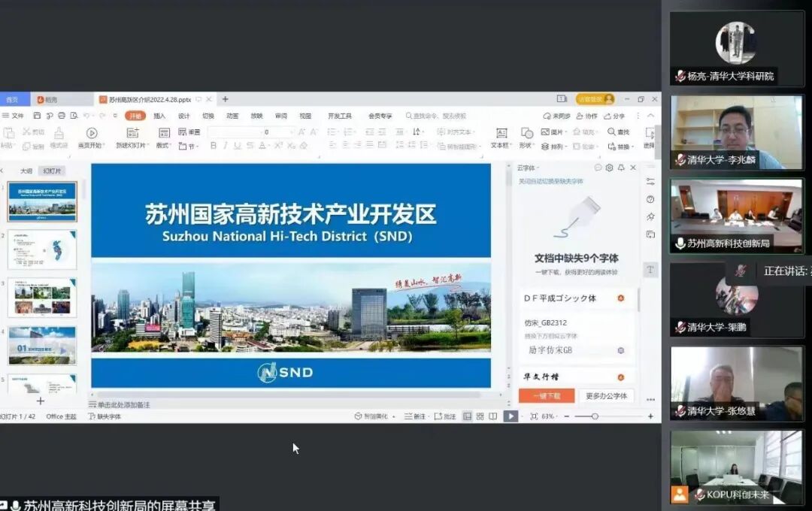Click the Picture (图片) icon
This screenshot has width=812, height=511.
point(545,132)
